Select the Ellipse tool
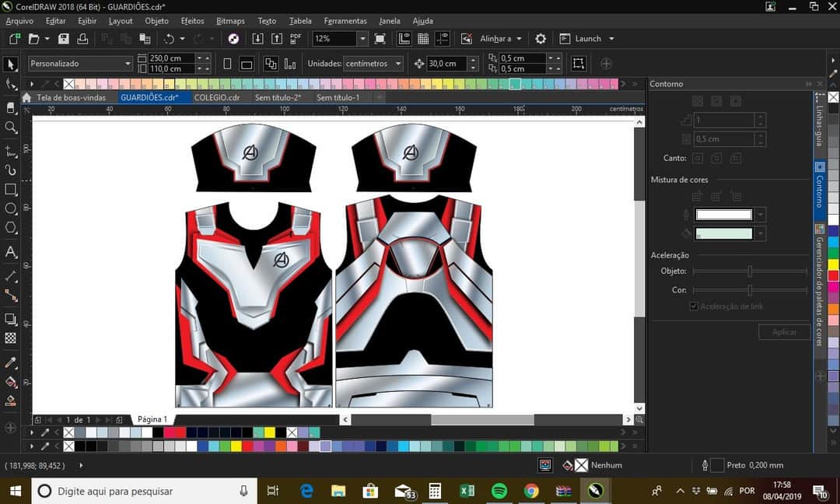Viewport: 840px width, 504px height. point(11,208)
